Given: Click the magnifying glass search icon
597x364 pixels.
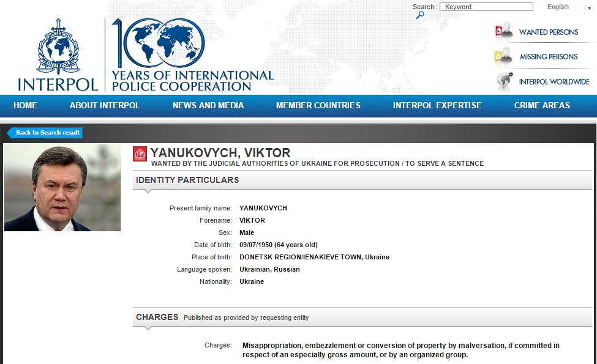Looking at the screenshot, I should coord(420,15).
